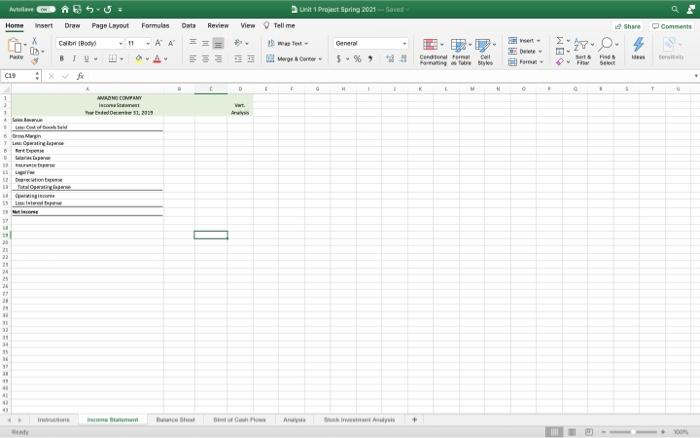Click the Tell me search box
This screenshot has width=700, height=438.
tap(279, 25)
